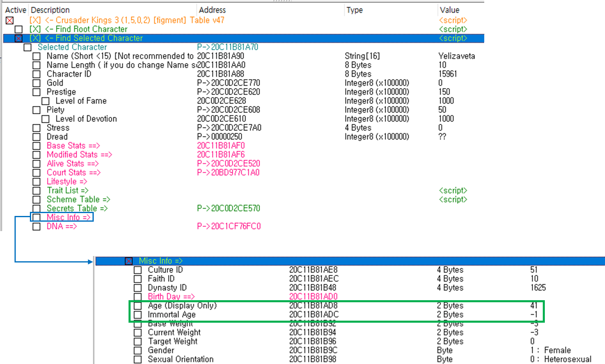Viewport: 605px width, 364px height.
Task: Tick the Dynasty ID checkbox
Action: click(138, 288)
